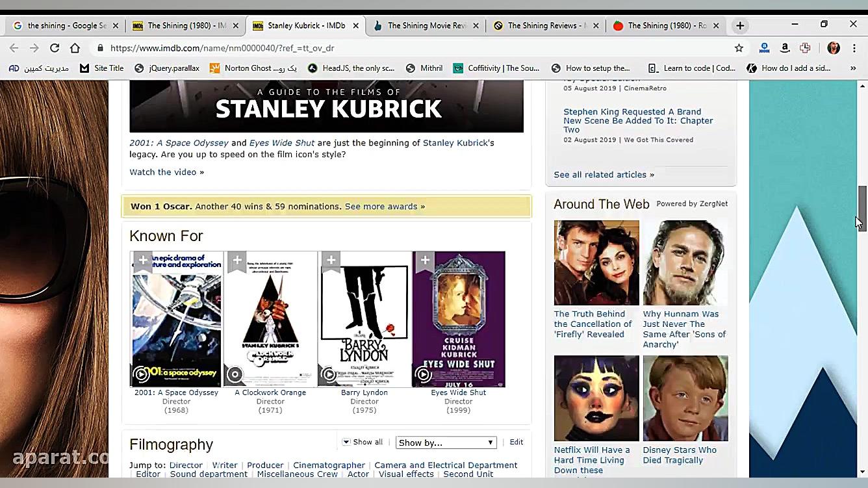The height and width of the screenshot is (488, 868).
Task: Open the 'How to setup the...' bookmark
Action: (591, 68)
